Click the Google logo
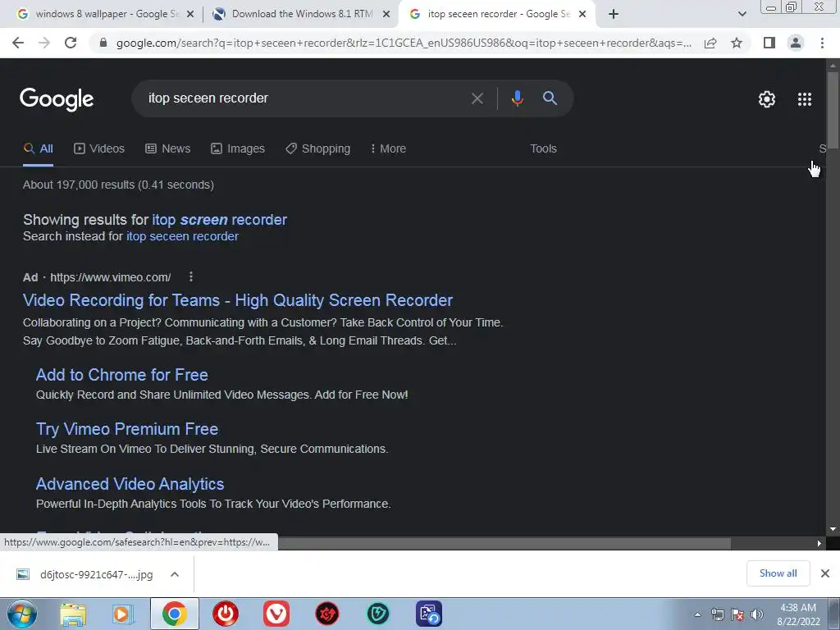Screen dimensions: 840x630 (x=57, y=99)
